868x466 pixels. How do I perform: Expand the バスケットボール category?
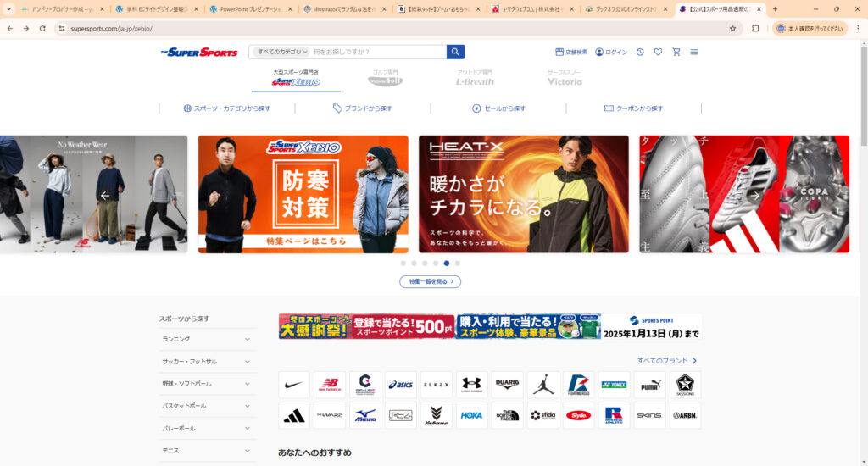pyautogui.click(x=207, y=406)
